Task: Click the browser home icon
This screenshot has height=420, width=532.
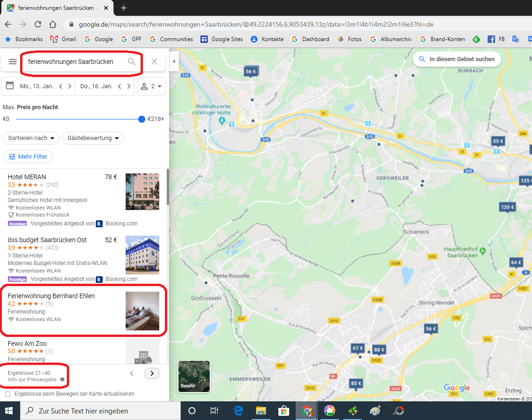Action: [53, 24]
